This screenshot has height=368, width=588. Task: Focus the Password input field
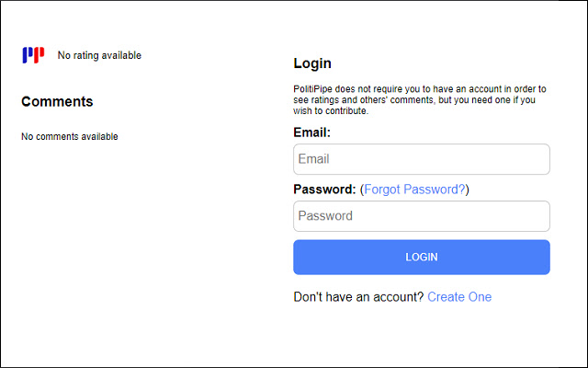pos(421,216)
